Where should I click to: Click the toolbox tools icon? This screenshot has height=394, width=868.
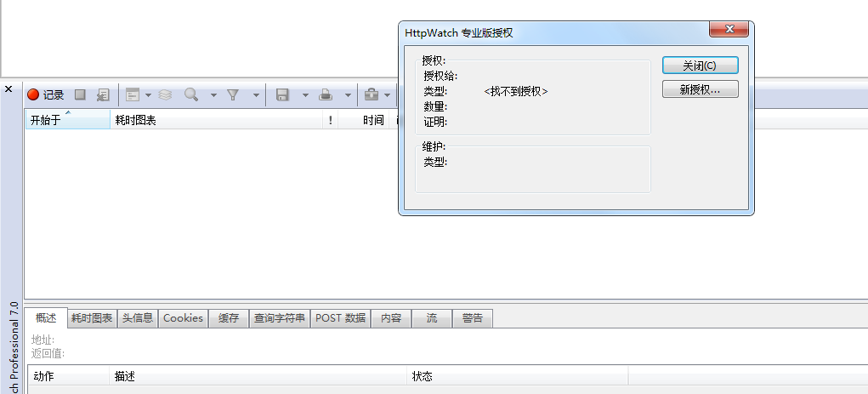pos(372,94)
